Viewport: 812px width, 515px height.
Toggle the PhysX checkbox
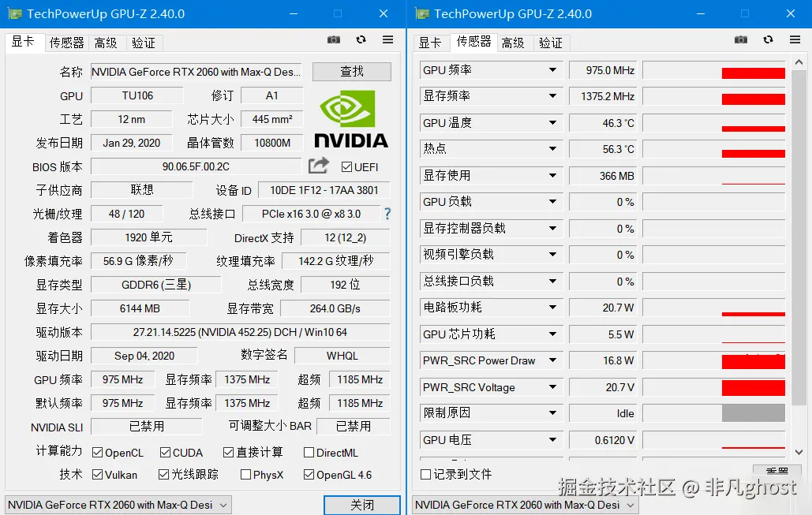[x=246, y=475]
